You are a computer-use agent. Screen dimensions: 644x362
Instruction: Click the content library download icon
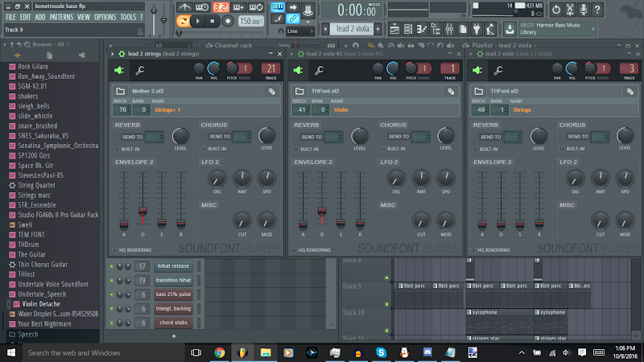(510, 29)
